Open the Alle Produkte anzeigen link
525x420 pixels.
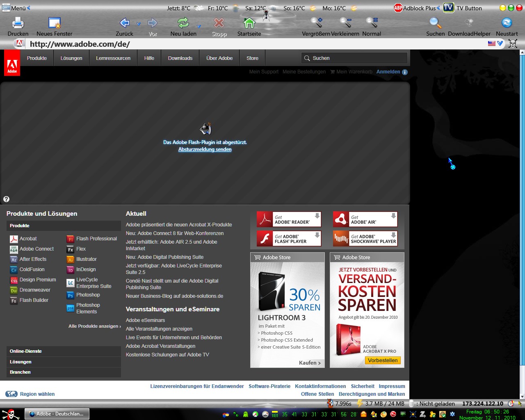point(95,326)
